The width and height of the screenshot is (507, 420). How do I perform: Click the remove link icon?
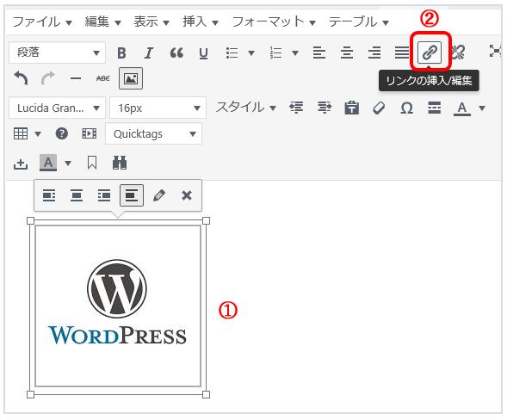pyautogui.click(x=458, y=52)
